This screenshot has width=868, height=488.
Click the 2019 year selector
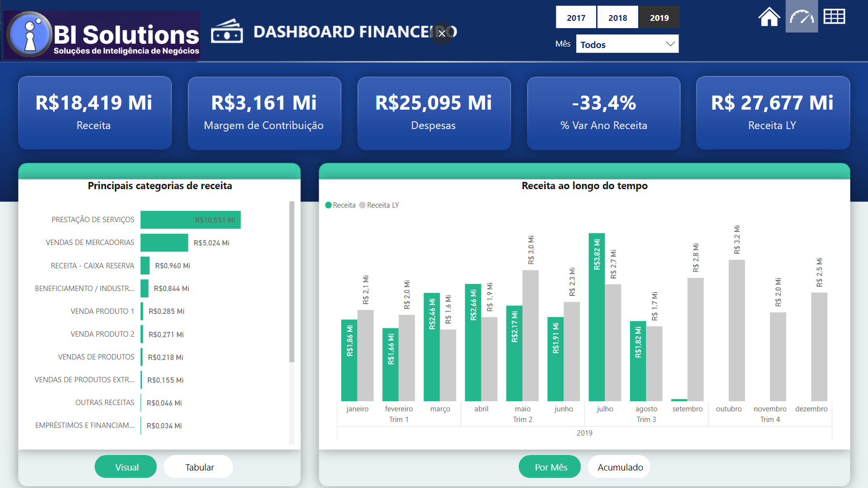coord(659,17)
